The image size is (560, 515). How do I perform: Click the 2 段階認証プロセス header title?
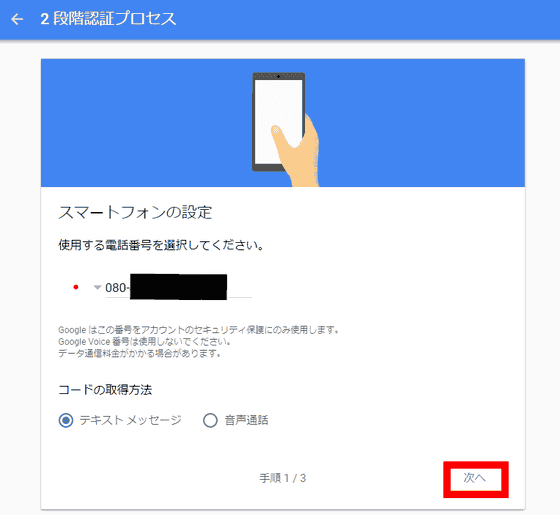pyautogui.click(x=108, y=19)
